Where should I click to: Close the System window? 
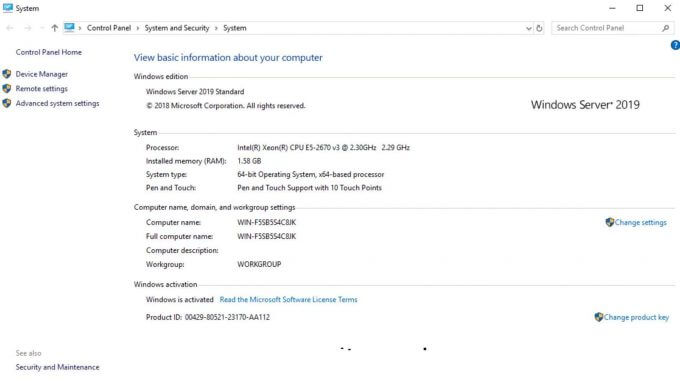pyautogui.click(x=667, y=8)
